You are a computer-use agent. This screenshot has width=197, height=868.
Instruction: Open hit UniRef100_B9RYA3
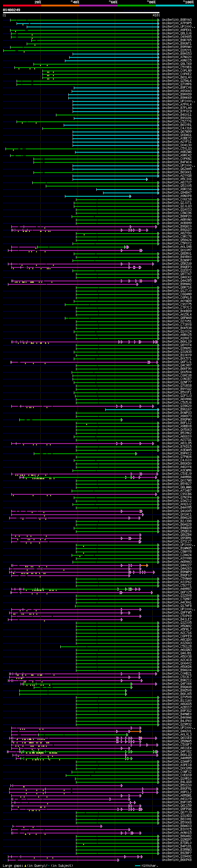(177, 20)
